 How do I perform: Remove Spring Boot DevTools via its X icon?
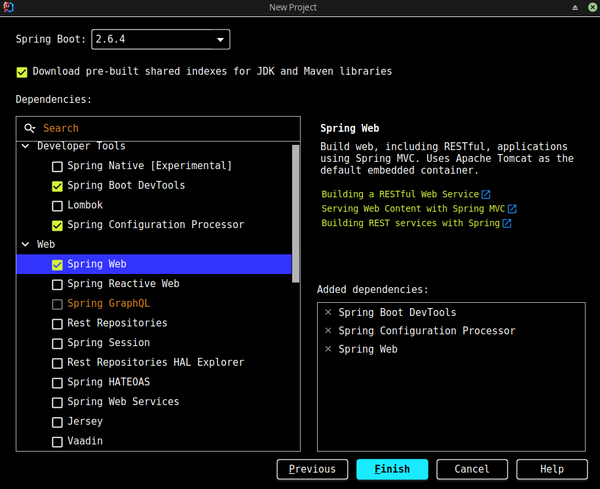point(328,313)
